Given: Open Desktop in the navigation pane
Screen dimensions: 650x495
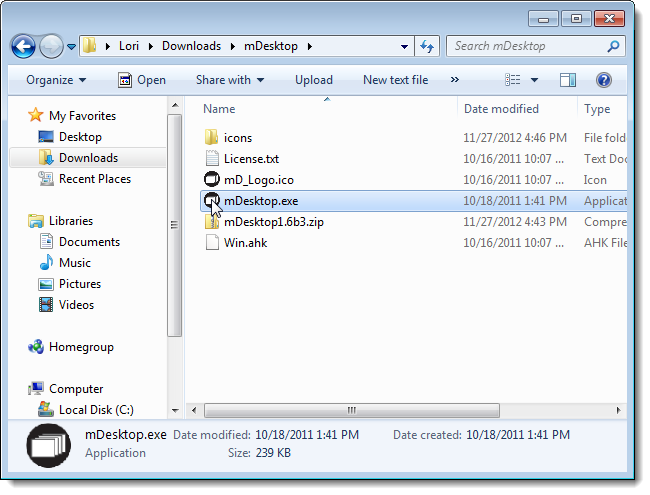Looking at the screenshot, I should pos(80,137).
